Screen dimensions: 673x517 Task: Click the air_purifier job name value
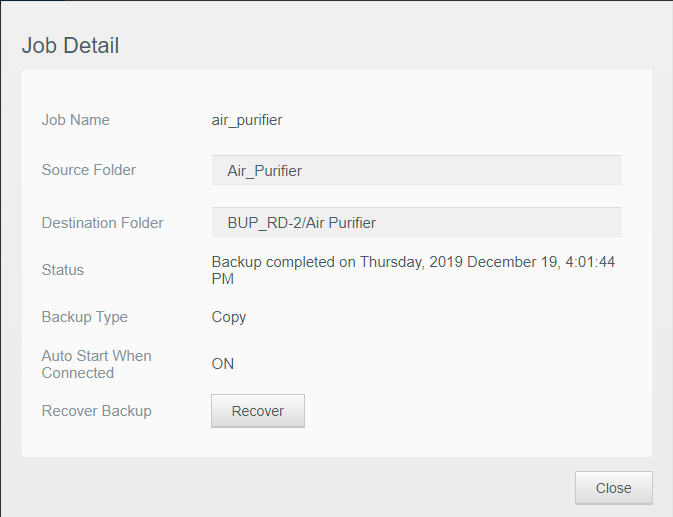247,120
